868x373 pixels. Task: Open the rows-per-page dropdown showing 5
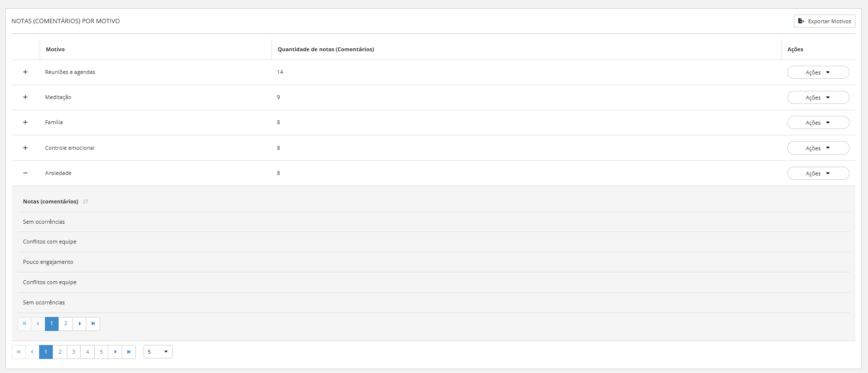point(158,352)
